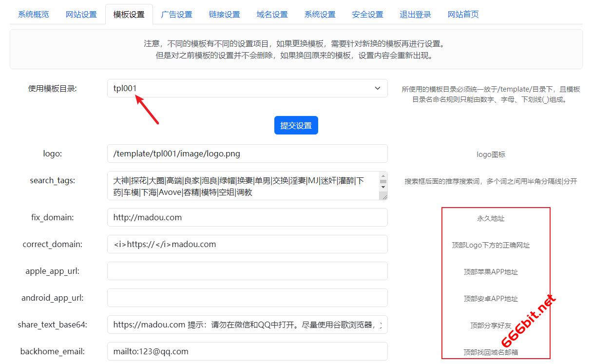Visit the 网站首页 link
Viewport: 592px width, 364px height.
463,14
